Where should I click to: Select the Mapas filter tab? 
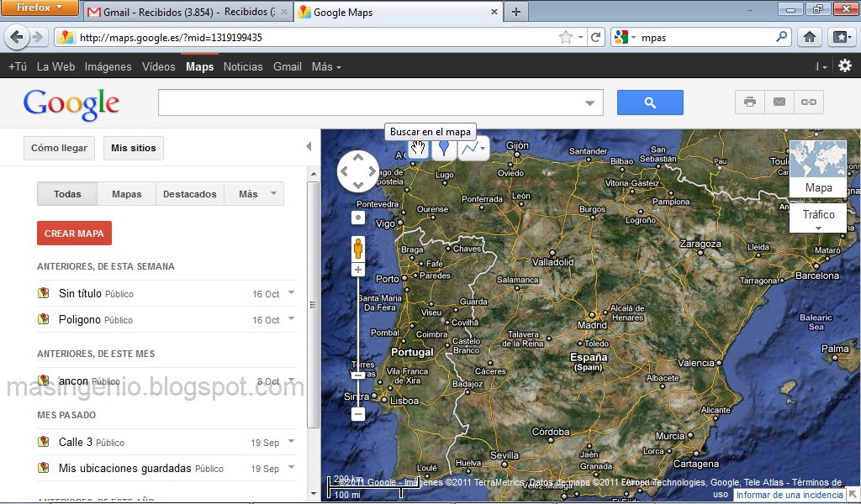coord(127,194)
